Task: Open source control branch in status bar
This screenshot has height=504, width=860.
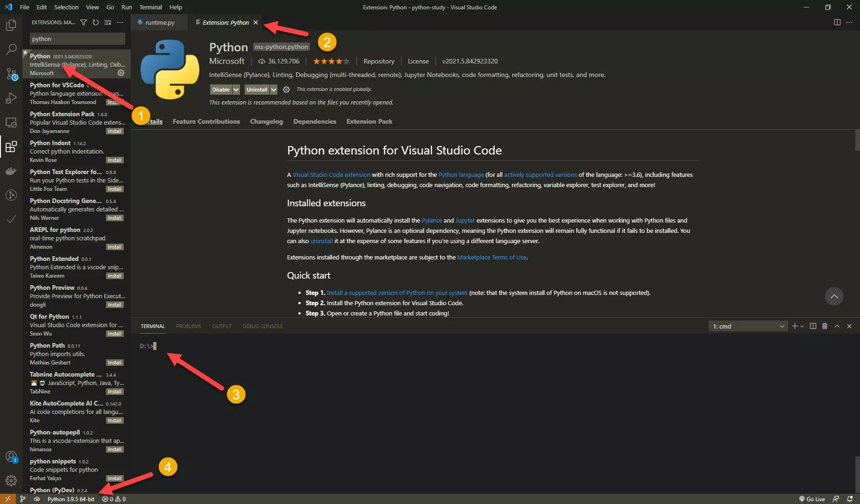Action: click(x=22, y=499)
